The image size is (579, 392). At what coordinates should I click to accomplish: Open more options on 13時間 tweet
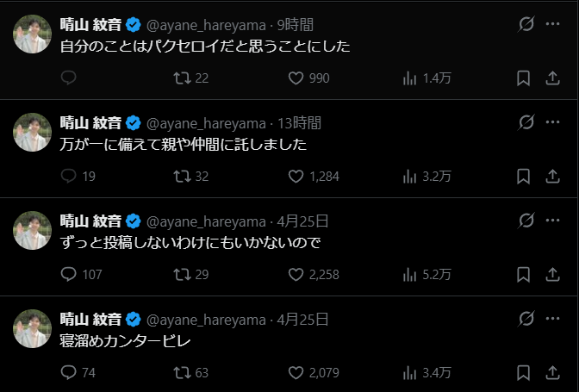(552, 122)
